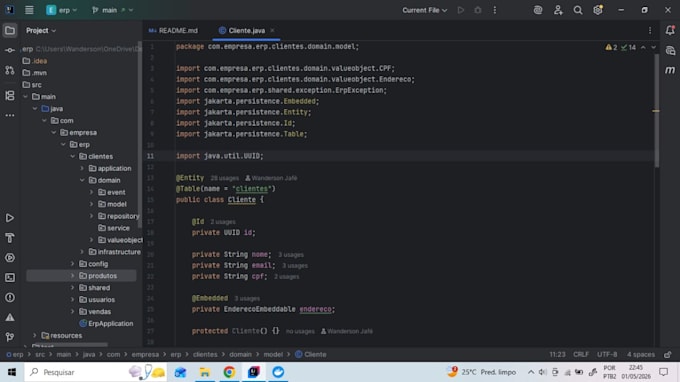Open the Maven tool window
The image size is (680, 382).
(x=670, y=70)
